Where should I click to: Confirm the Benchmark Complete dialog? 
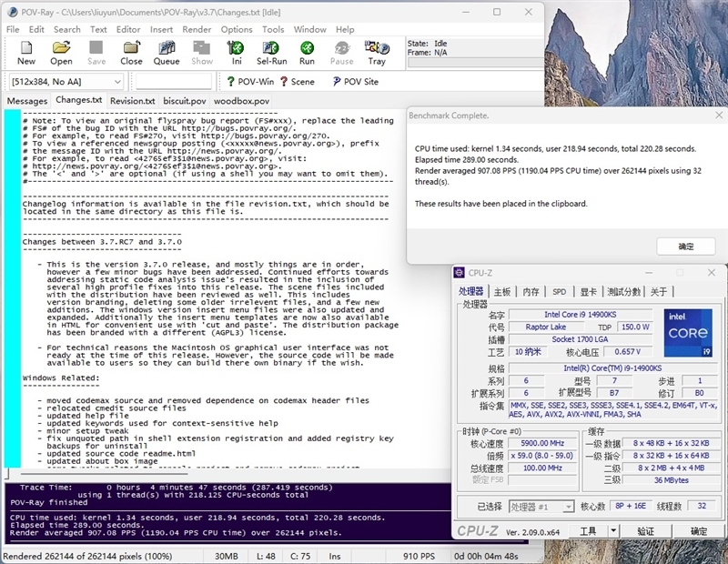(685, 247)
